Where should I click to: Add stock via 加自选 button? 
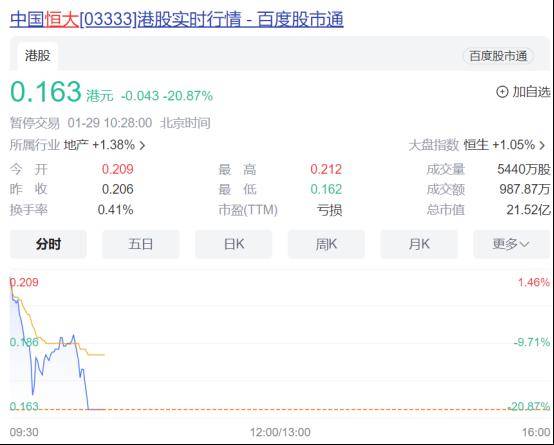(x=523, y=92)
